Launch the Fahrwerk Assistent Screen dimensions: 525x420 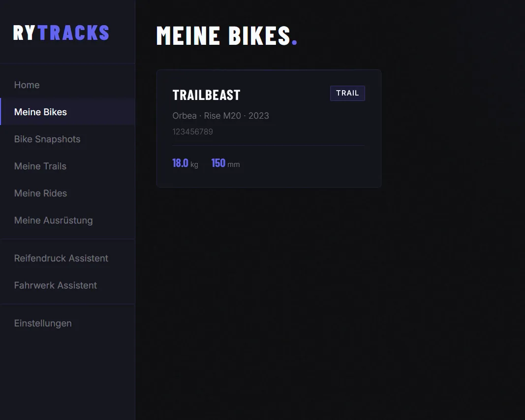55,285
